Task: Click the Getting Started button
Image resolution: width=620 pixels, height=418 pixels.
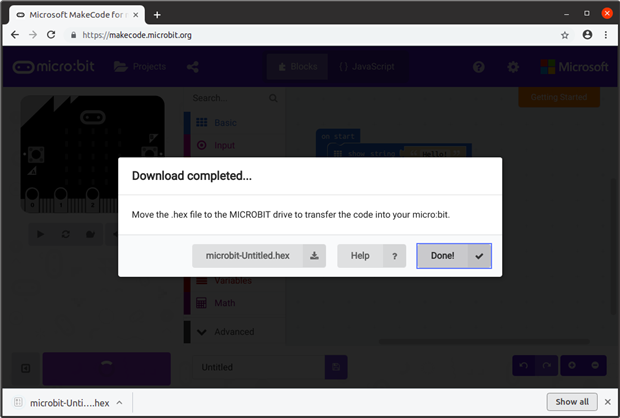Action: pos(559,97)
